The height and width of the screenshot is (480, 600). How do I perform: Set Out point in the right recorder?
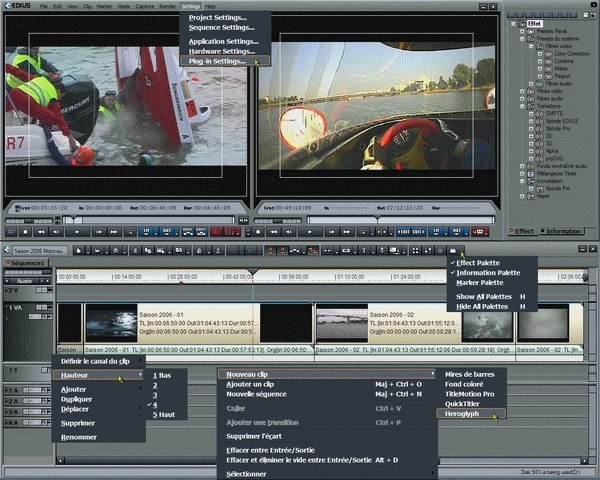458,232
